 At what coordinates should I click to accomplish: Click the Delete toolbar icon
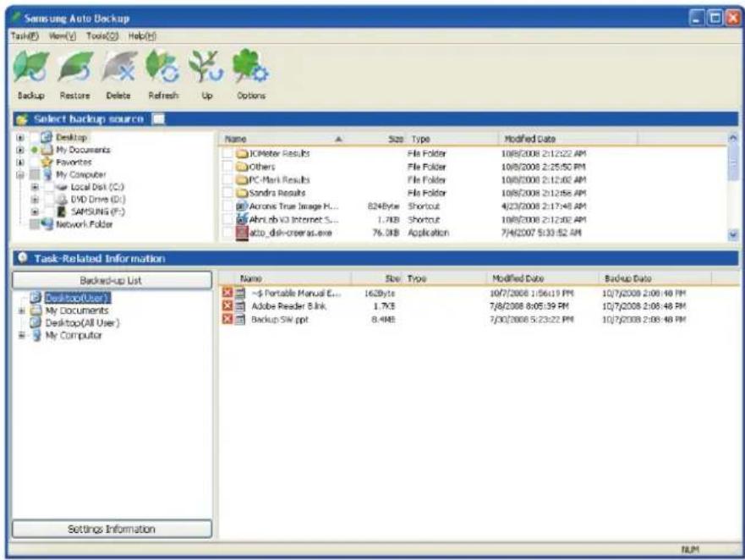(118, 67)
